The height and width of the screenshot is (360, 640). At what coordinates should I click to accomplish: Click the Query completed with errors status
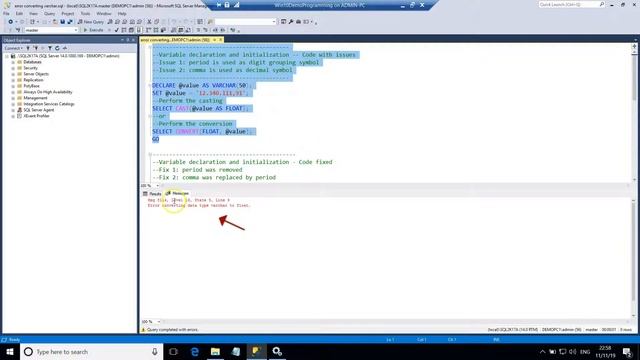(x=172, y=329)
